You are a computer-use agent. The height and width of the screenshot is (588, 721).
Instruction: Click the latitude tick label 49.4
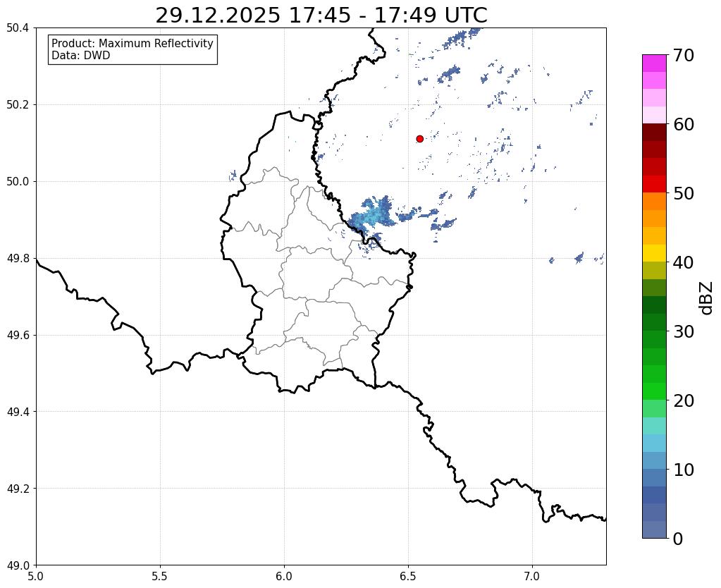(18, 412)
